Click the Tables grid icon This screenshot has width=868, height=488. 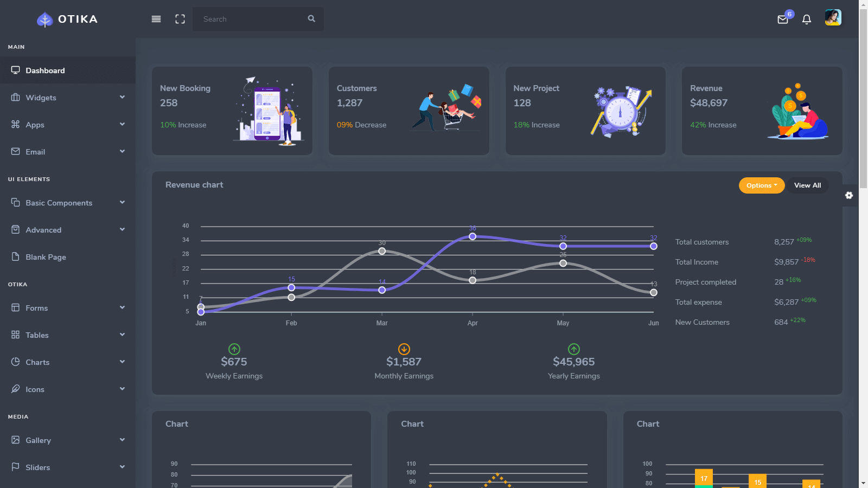(15, 335)
